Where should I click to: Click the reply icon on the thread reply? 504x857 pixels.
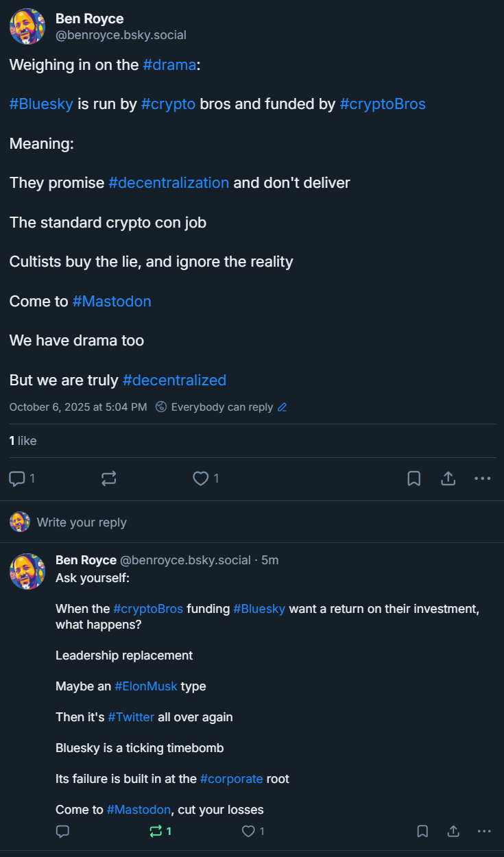coord(62,831)
